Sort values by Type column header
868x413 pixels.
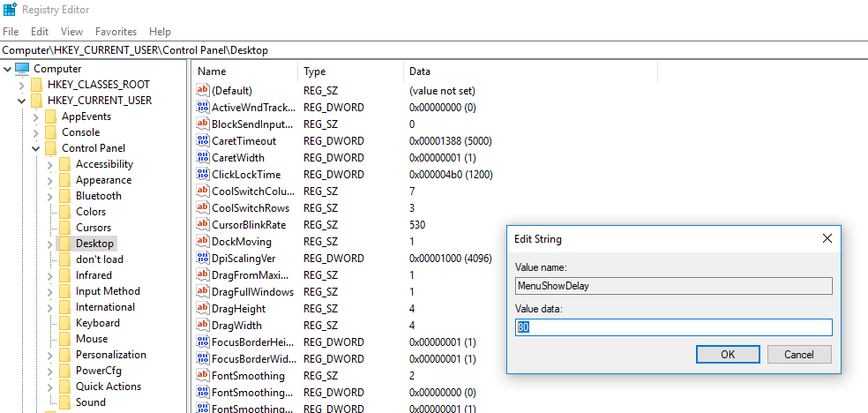(x=351, y=71)
